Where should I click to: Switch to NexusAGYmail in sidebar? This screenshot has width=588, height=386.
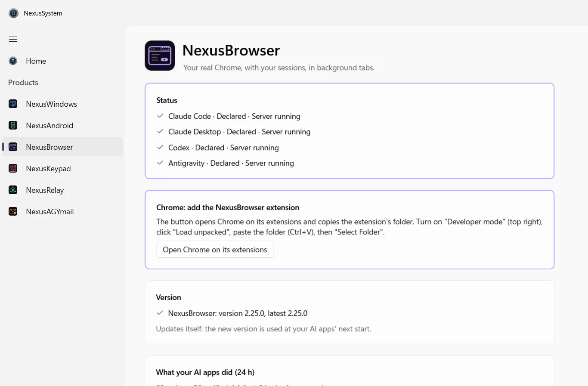coord(62,211)
